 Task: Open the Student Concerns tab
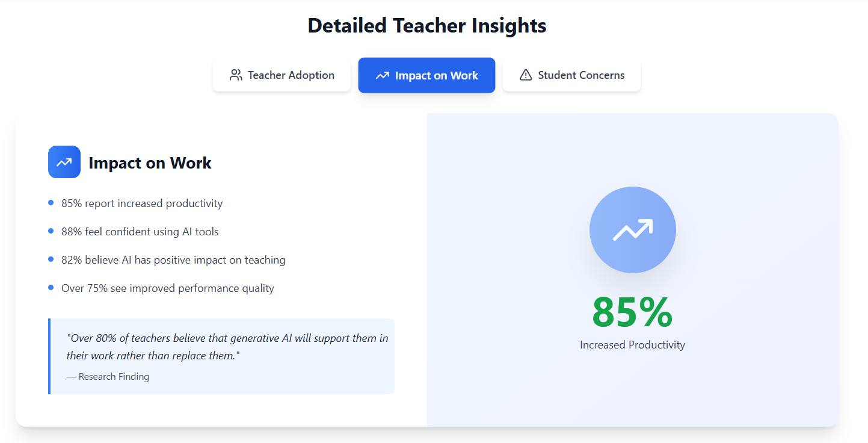[x=571, y=75]
